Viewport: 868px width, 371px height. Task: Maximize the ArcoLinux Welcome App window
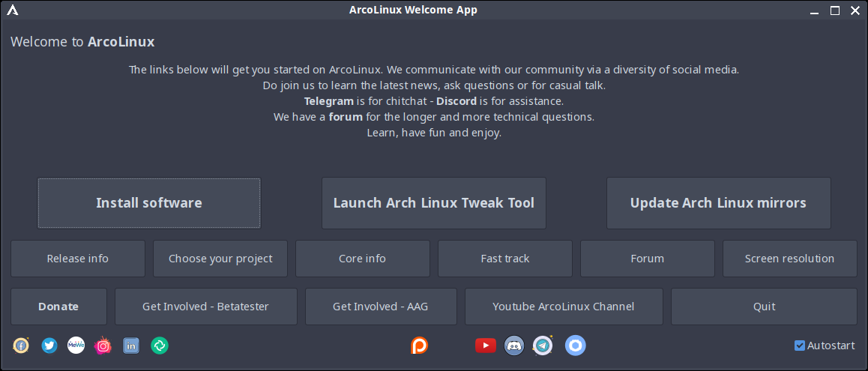click(835, 10)
